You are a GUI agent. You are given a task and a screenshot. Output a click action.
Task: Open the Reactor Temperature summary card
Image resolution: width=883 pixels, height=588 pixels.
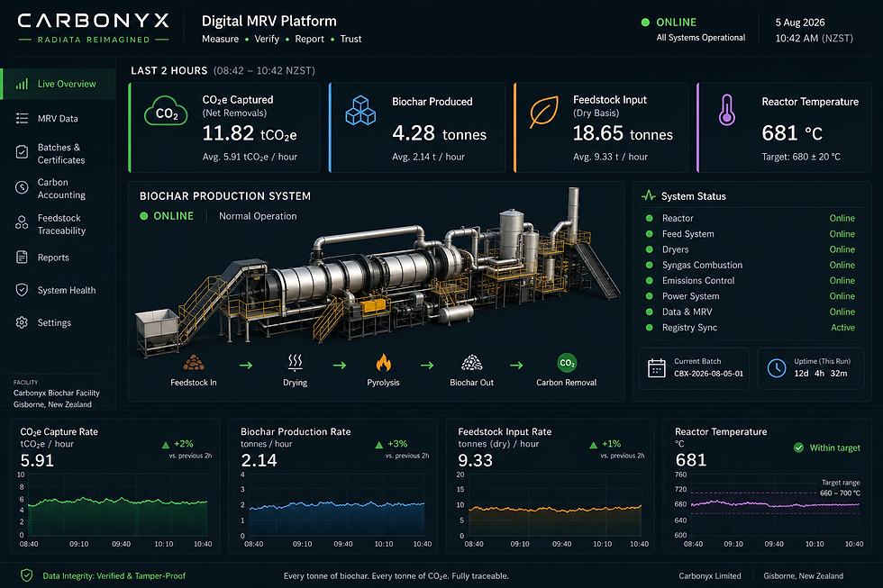(x=785, y=128)
